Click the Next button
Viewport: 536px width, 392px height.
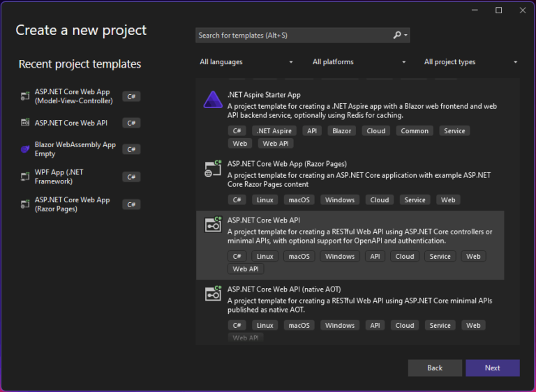pyautogui.click(x=493, y=368)
